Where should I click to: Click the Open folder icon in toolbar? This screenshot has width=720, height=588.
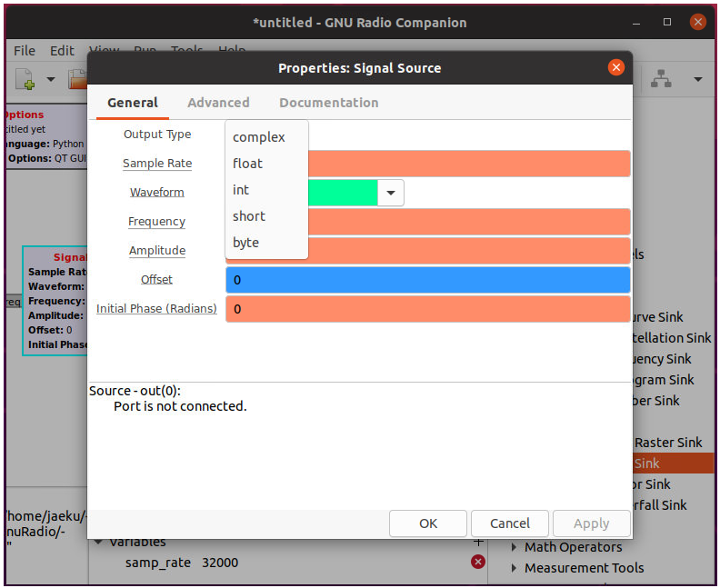pos(78,79)
